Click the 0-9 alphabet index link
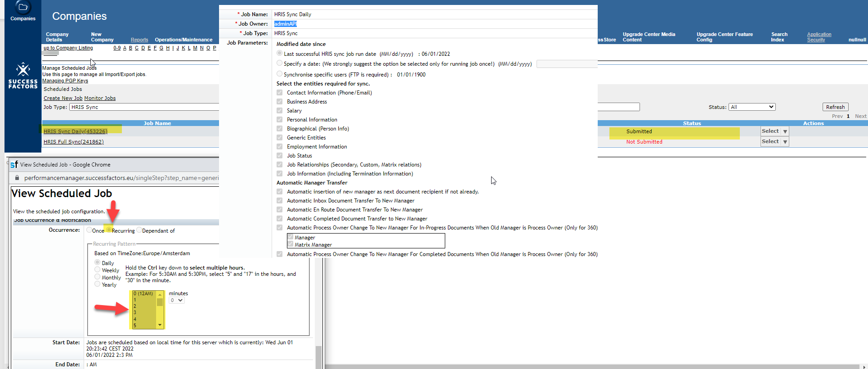 click(x=117, y=48)
